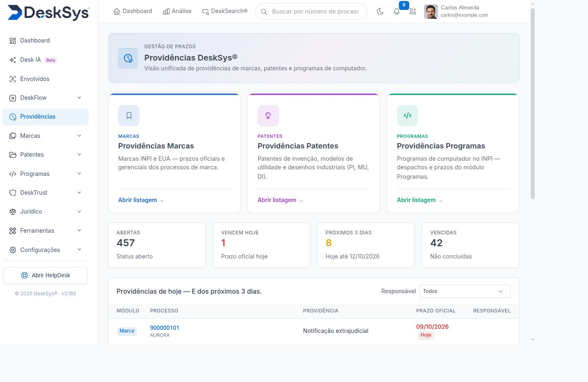The width and height of the screenshot is (588, 382).
Task: Click the Notificação extrajudicial cell
Action: point(336,331)
